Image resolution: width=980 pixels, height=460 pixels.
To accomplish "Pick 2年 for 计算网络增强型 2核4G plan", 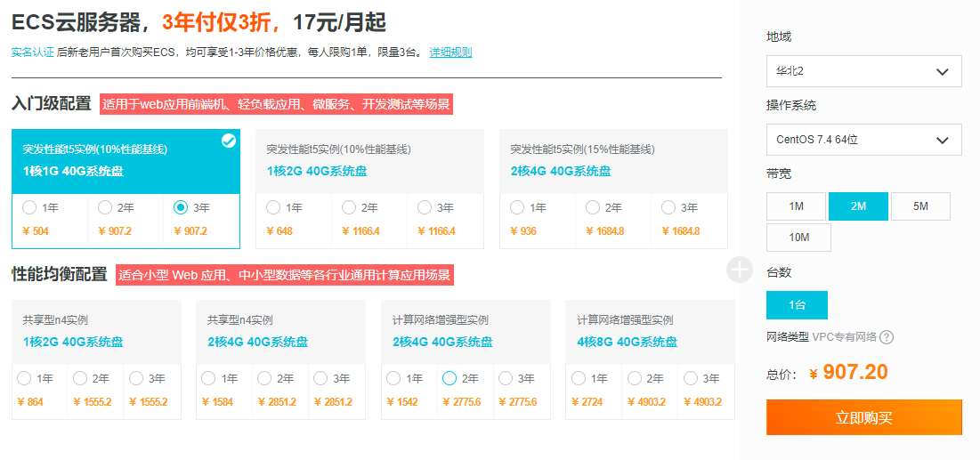I will coord(450,378).
